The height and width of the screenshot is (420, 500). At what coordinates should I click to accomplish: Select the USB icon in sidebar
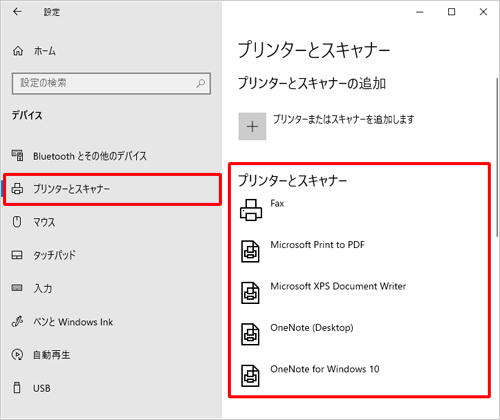[x=17, y=388]
